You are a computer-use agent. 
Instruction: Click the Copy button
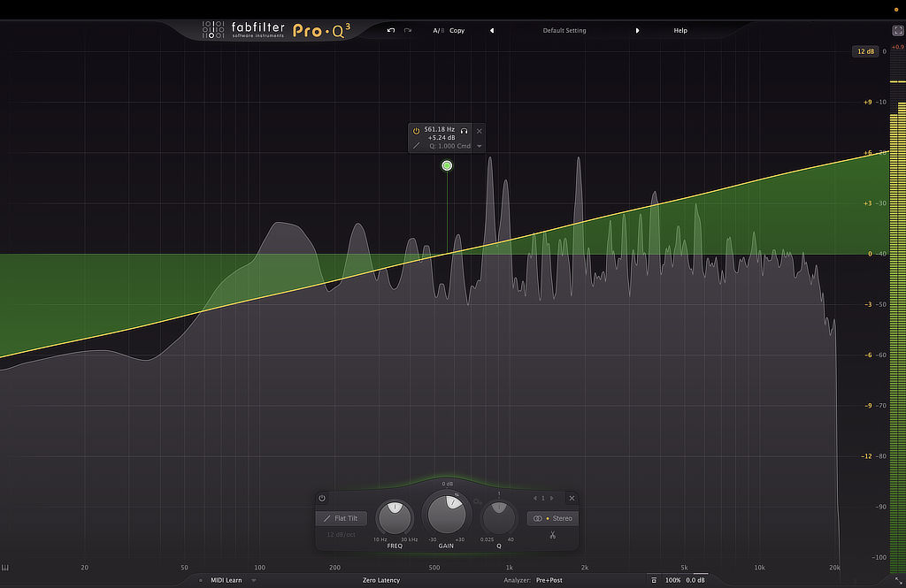457,30
